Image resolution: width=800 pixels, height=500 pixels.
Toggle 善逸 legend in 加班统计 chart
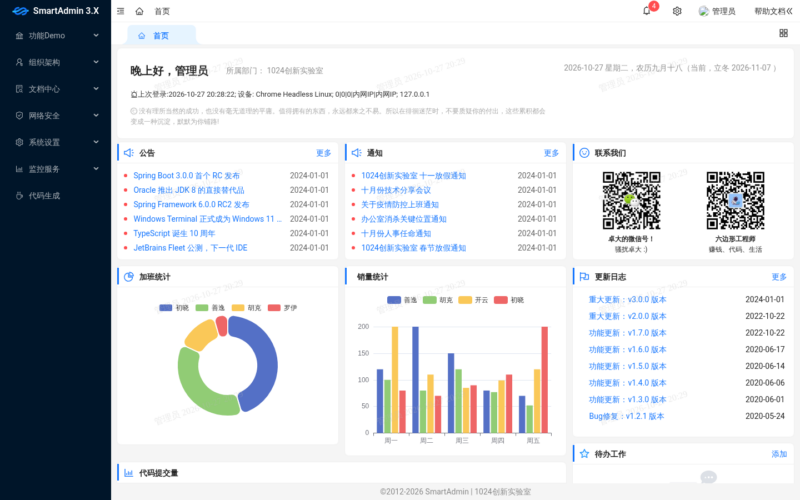coord(210,308)
